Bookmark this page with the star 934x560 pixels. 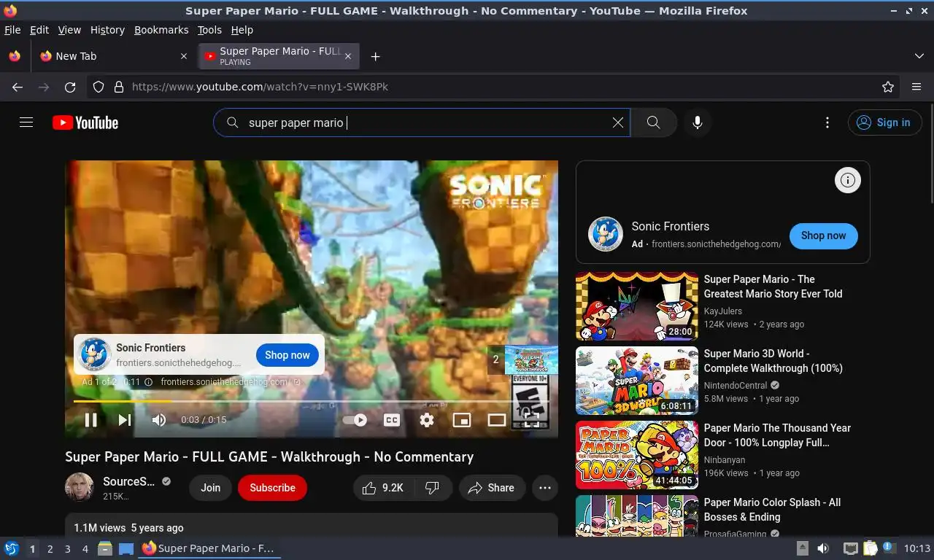pos(888,87)
